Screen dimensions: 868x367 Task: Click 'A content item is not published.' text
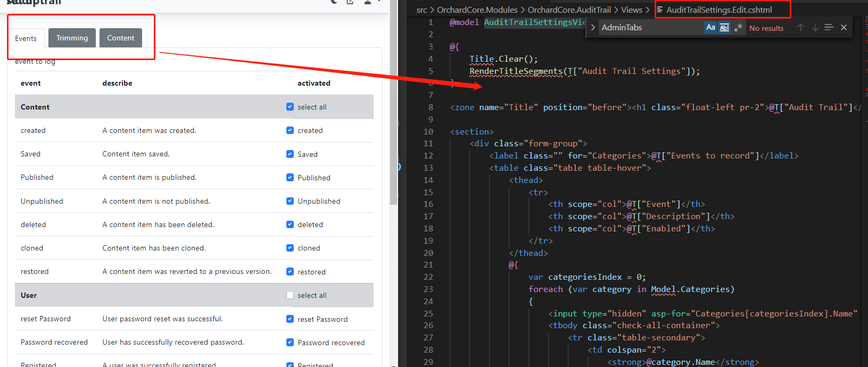156,201
